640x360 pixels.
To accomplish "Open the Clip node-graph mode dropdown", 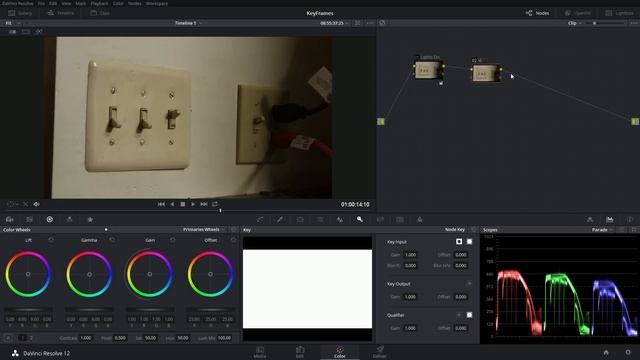I will [575, 23].
